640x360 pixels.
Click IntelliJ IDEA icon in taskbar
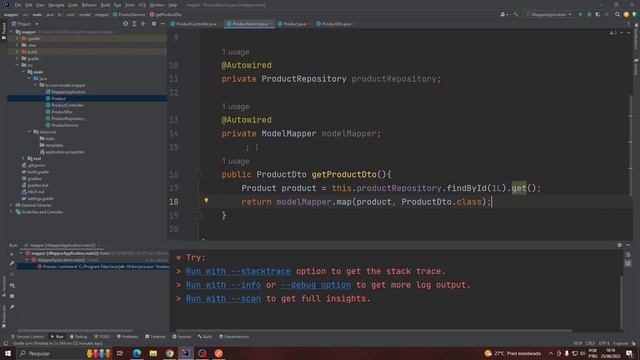click(x=186, y=353)
